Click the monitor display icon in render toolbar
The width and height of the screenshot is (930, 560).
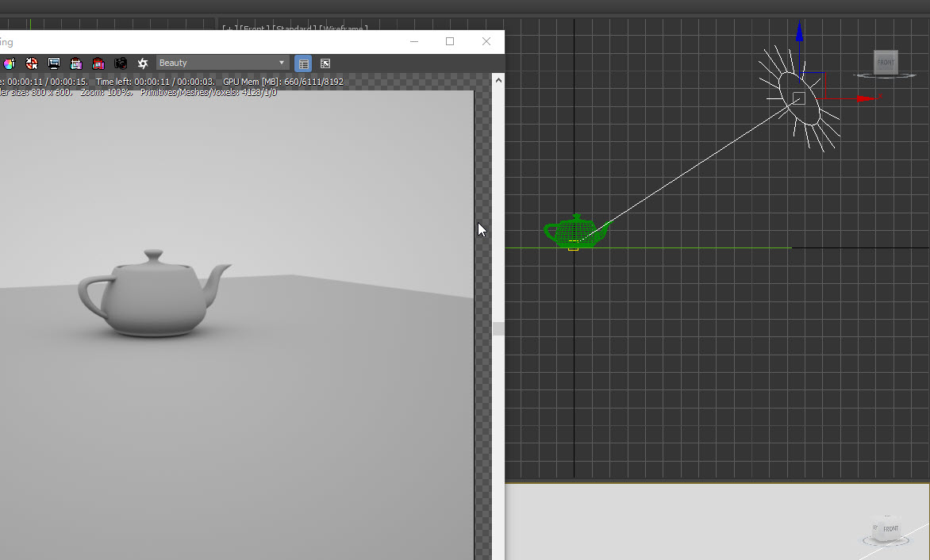[x=54, y=63]
